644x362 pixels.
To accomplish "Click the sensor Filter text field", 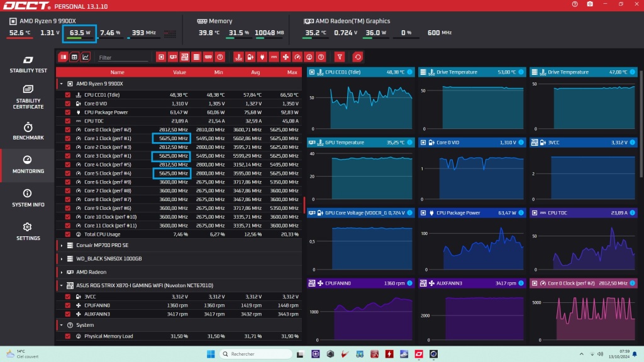I will coord(123,58).
